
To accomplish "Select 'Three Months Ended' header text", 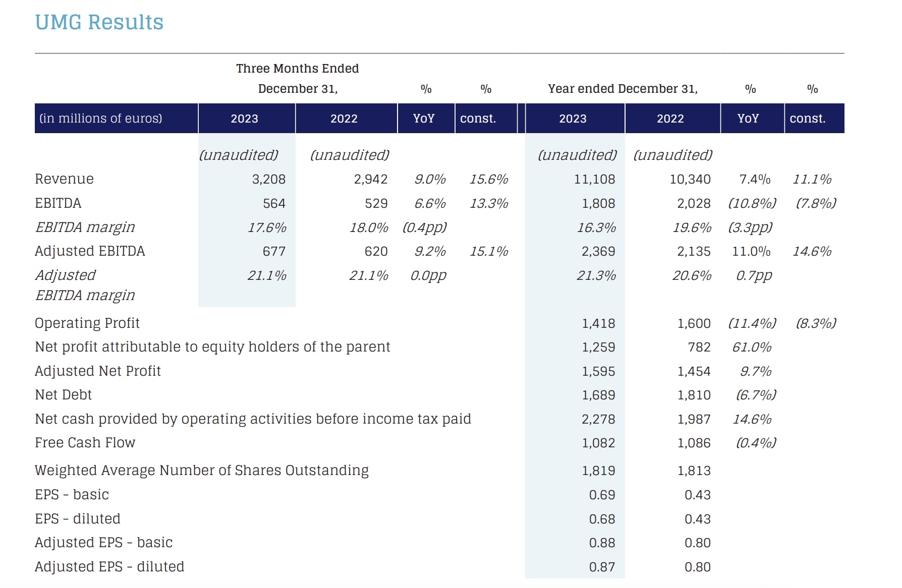I will click(298, 69).
